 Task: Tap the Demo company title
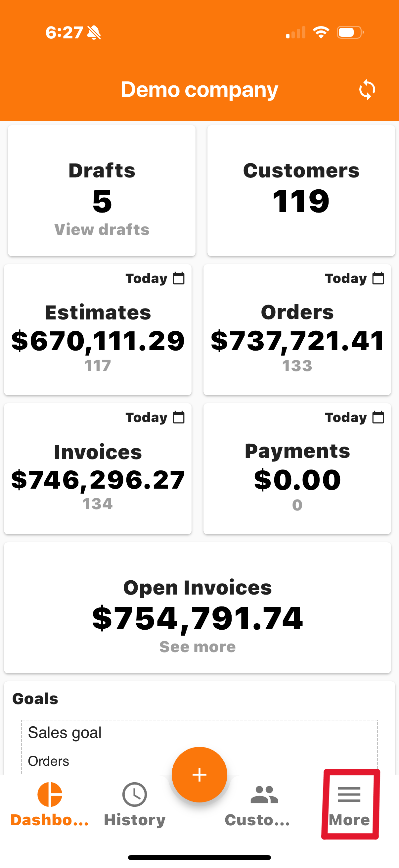pos(199,90)
